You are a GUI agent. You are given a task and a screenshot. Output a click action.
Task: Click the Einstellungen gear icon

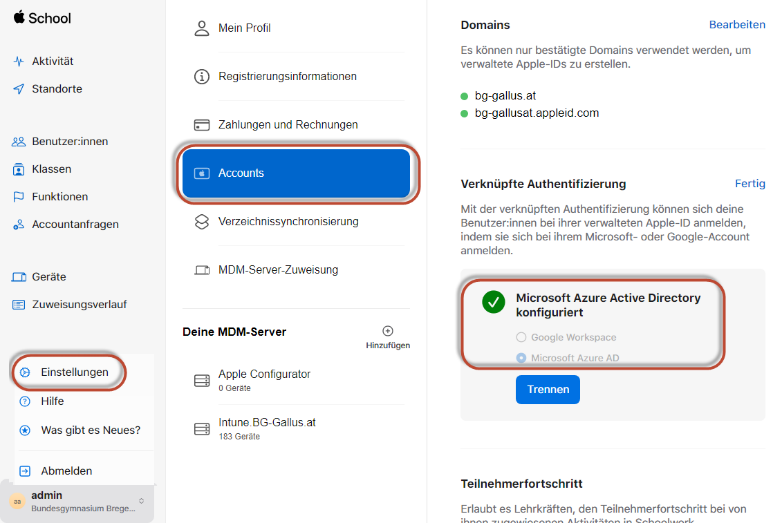tap(25, 372)
